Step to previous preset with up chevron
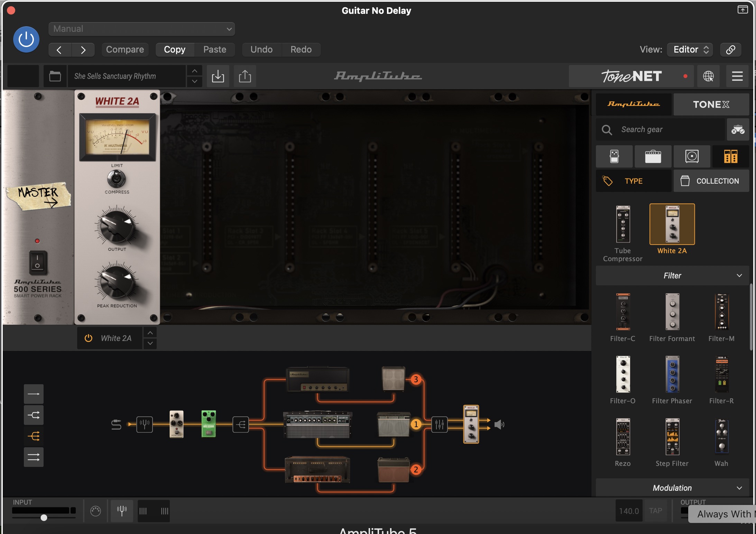 click(x=195, y=71)
